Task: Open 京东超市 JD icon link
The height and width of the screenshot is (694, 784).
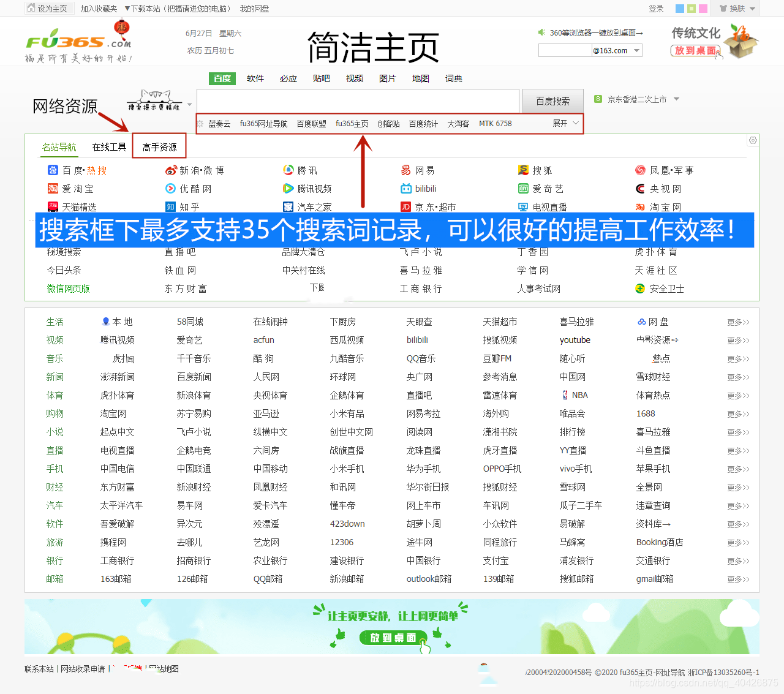Action: tap(405, 207)
